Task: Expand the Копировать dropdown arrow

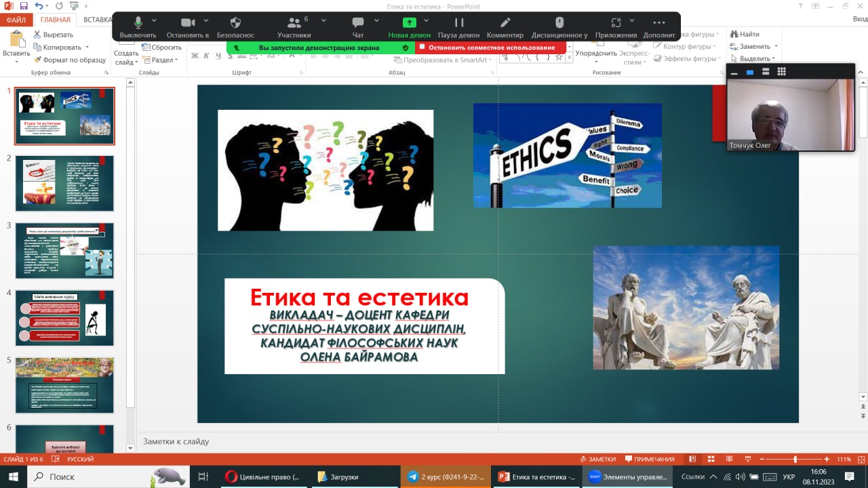Action: tap(87, 47)
